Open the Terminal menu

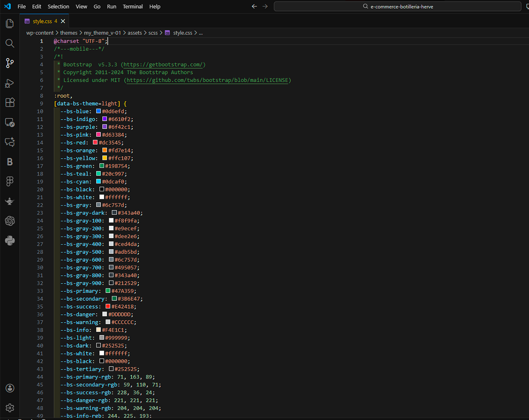pos(133,7)
